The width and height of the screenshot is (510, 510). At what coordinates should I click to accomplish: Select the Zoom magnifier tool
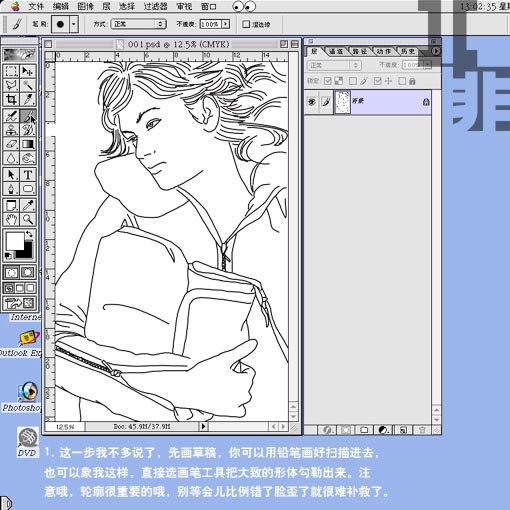[28, 219]
